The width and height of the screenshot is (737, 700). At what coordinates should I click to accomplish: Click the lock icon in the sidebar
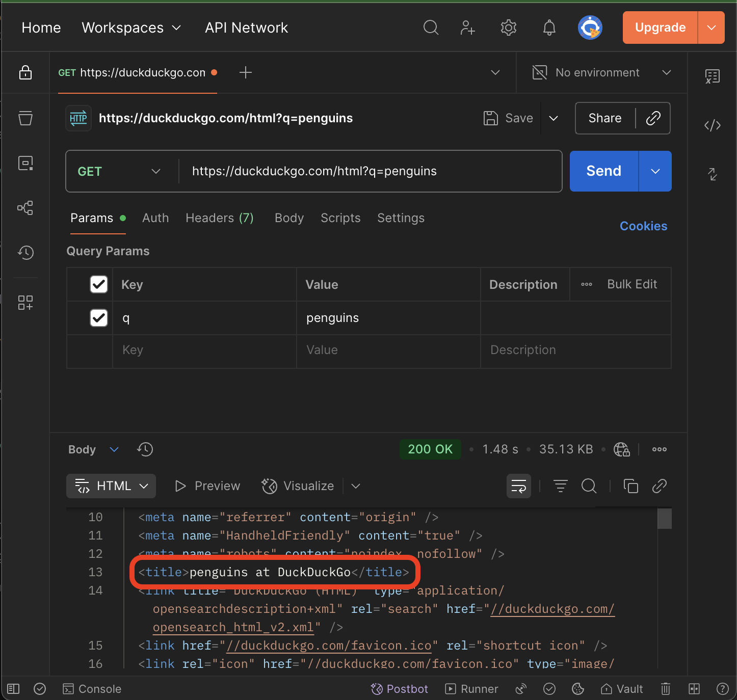click(25, 72)
